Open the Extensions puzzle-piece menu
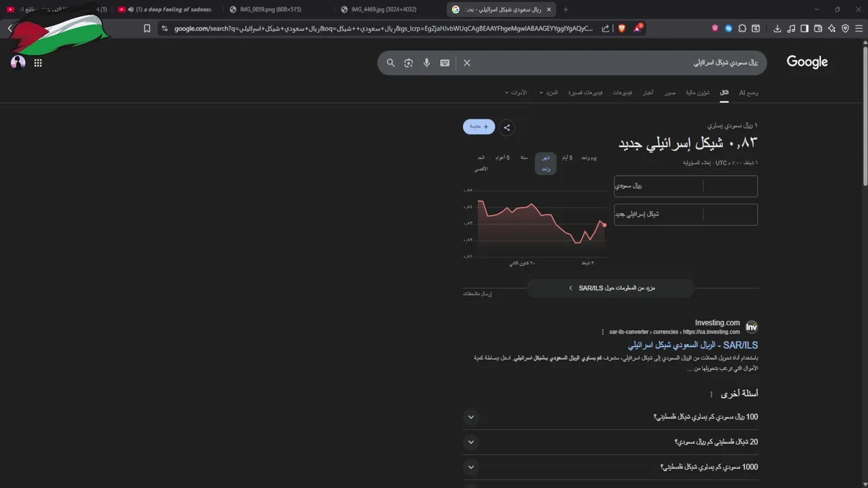The height and width of the screenshot is (488, 868). tap(743, 28)
